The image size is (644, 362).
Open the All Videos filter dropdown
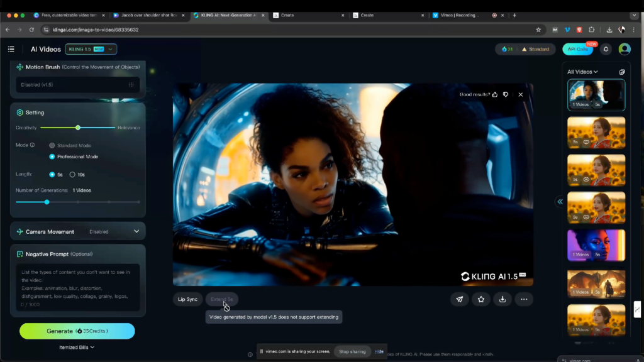pyautogui.click(x=582, y=72)
